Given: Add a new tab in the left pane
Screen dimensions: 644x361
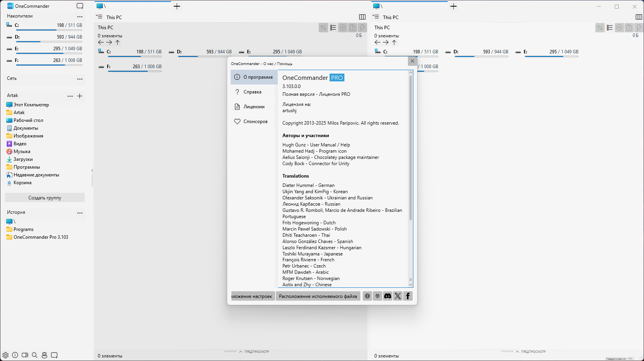Looking at the screenshot, I should pyautogui.click(x=177, y=6).
